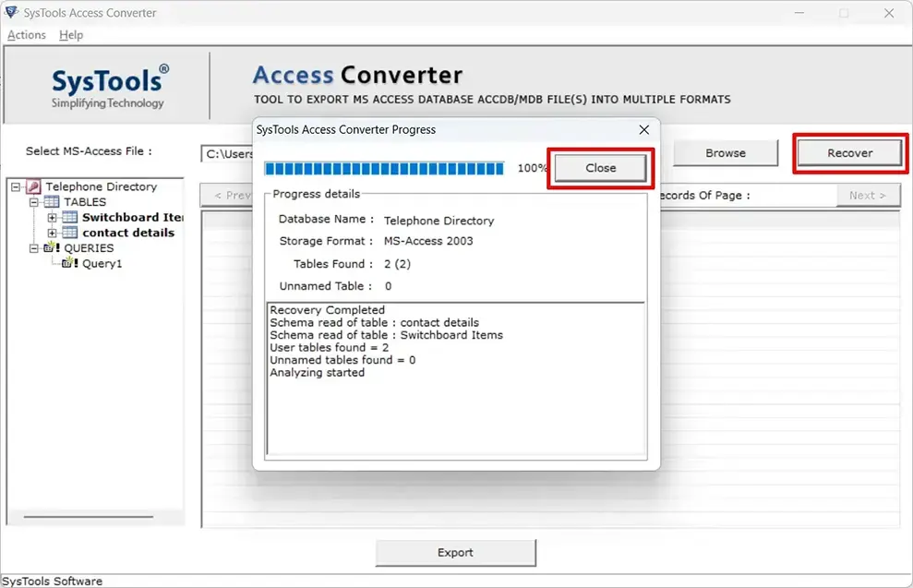The image size is (913, 588).
Task: Open the Actions menu
Action: click(26, 35)
